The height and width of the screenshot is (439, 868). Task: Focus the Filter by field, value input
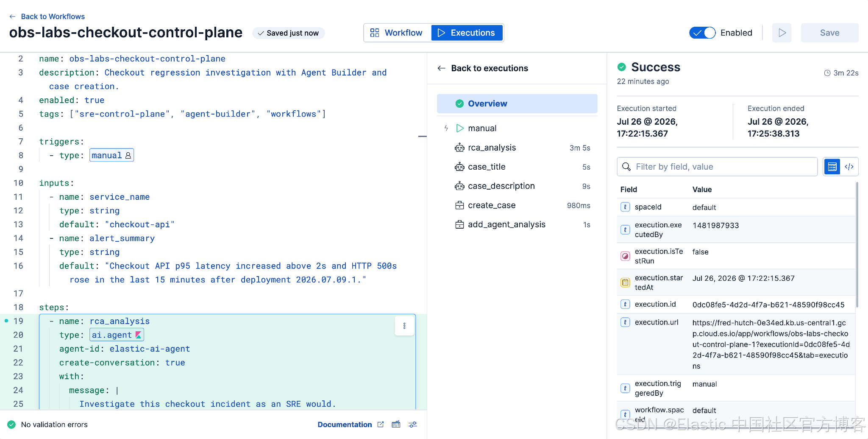pos(717,167)
